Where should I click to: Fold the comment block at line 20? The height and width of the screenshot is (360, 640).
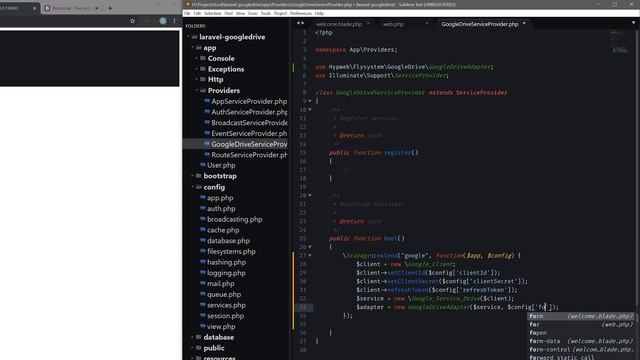[310, 196]
